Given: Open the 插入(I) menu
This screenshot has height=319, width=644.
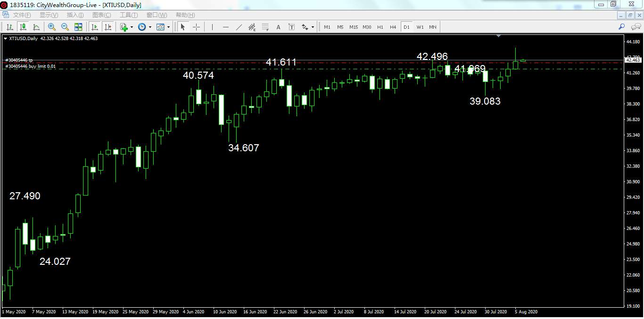Looking at the screenshot, I should point(75,15).
